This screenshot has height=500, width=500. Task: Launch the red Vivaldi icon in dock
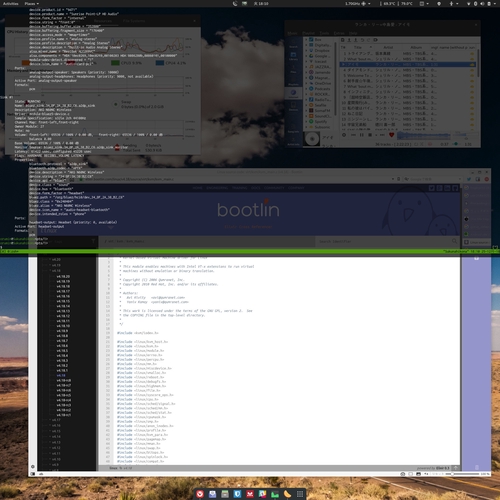(x=200, y=494)
